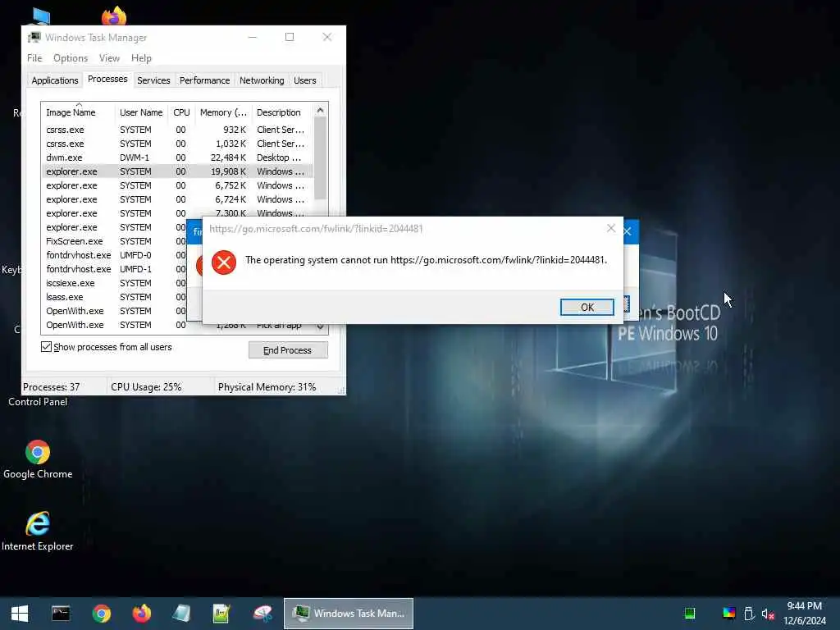This screenshot has width=840, height=630.
Task: Open the pink paint-palette taskbar icon
Action: click(262, 614)
